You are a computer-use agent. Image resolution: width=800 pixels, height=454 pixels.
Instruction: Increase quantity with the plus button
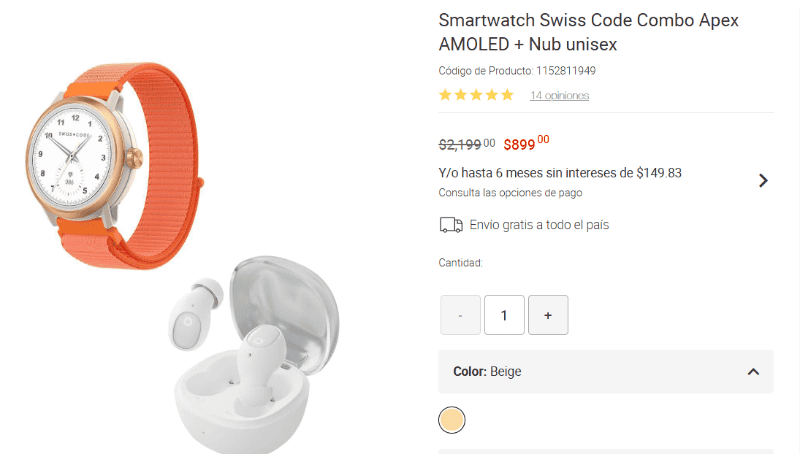pyautogui.click(x=548, y=315)
